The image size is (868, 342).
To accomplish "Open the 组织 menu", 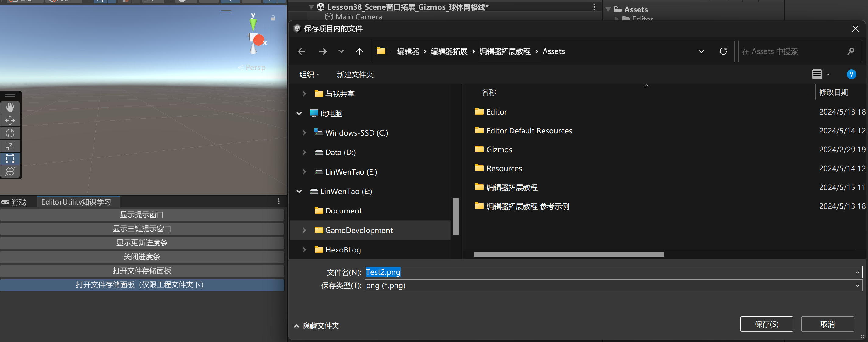I will click(309, 75).
